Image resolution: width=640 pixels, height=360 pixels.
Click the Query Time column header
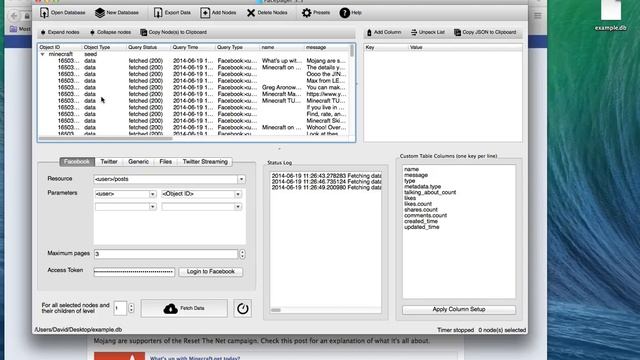pyautogui.click(x=193, y=47)
